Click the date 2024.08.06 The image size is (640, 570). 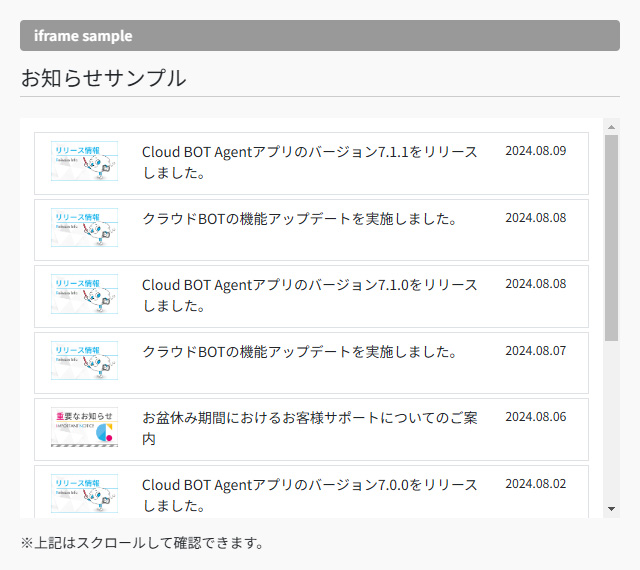pyautogui.click(x=536, y=417)
